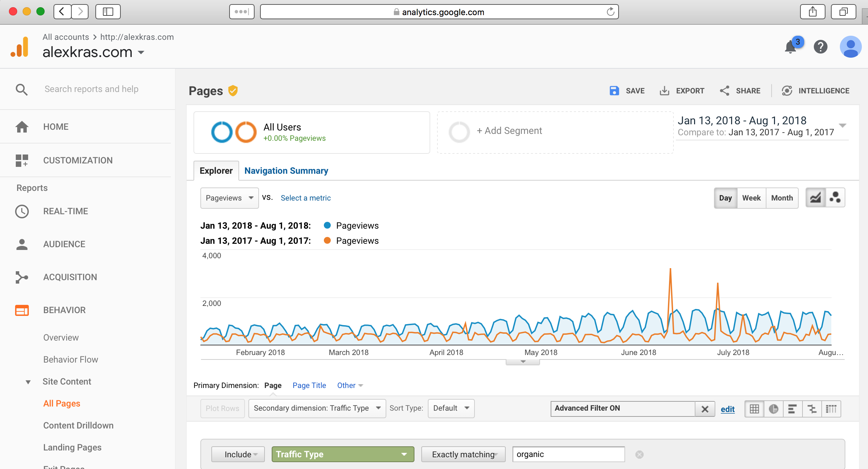Screen dimensions: 868x469
Task: Open the help question mark icon
Action: (x=820, y=47)
